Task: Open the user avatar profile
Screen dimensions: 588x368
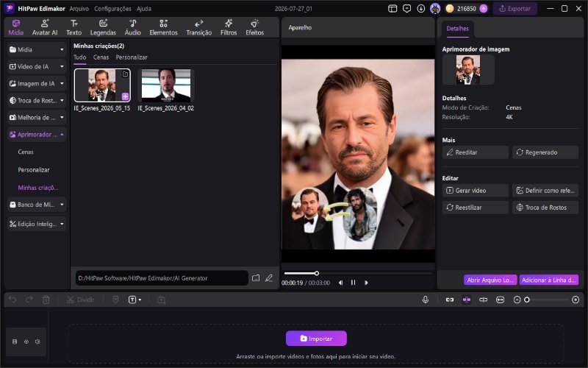Action: 435,9
